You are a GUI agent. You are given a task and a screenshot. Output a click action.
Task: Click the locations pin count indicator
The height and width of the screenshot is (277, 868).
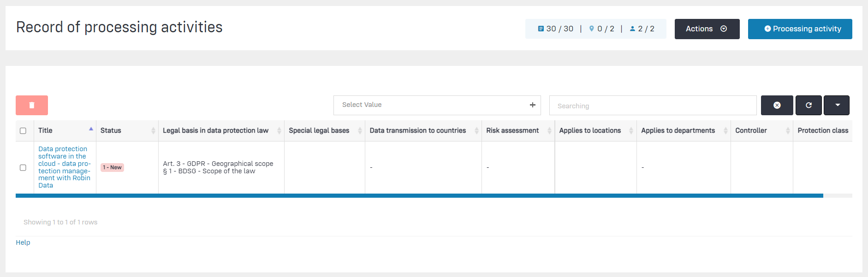(601, 29)
